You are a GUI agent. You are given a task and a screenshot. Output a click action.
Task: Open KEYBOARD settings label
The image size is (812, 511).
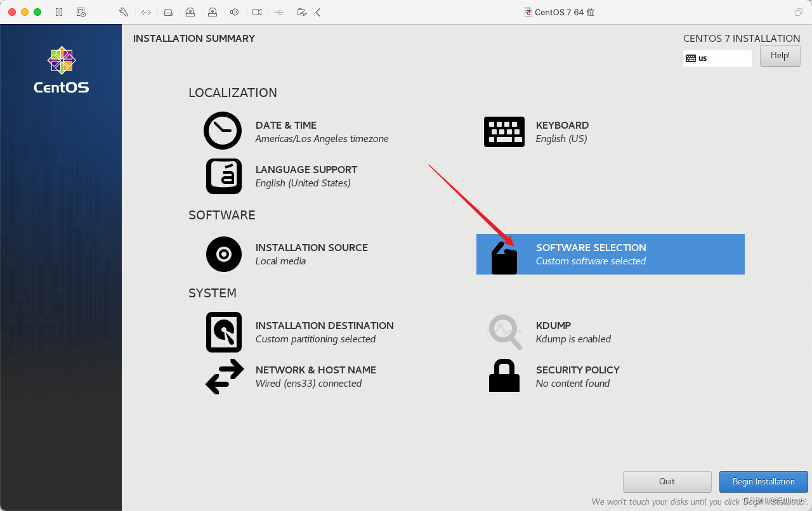coord(563,126)
